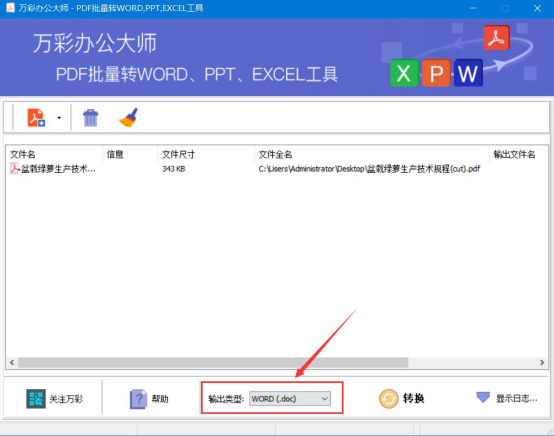Click the 关注万彩 label
Viewport: 554px width, 436px height.
pyautogui.click(x=66, y=399)
